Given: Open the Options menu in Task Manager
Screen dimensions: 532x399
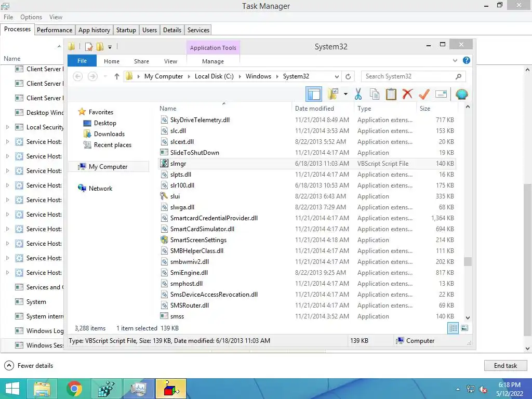Looking at the screenshot, I should [x=31, y=17].
